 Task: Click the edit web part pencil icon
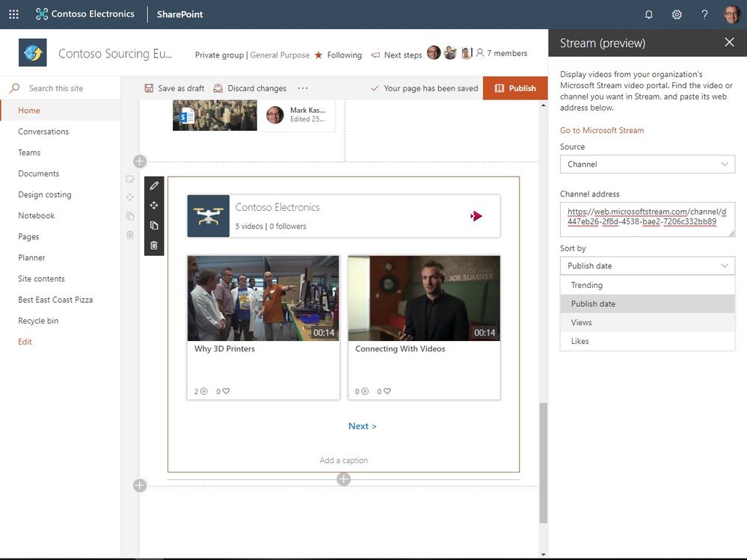tap(154, 185)
